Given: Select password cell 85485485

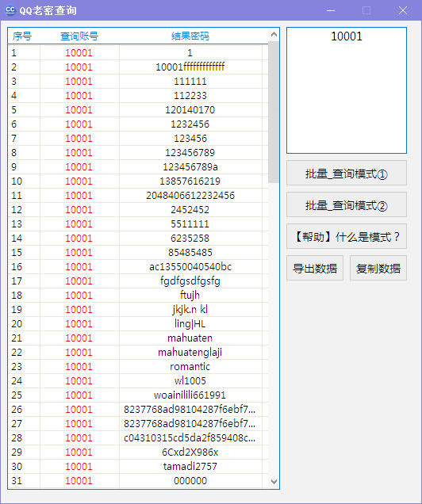Looking at the screenshot, I should click(190, 252).
